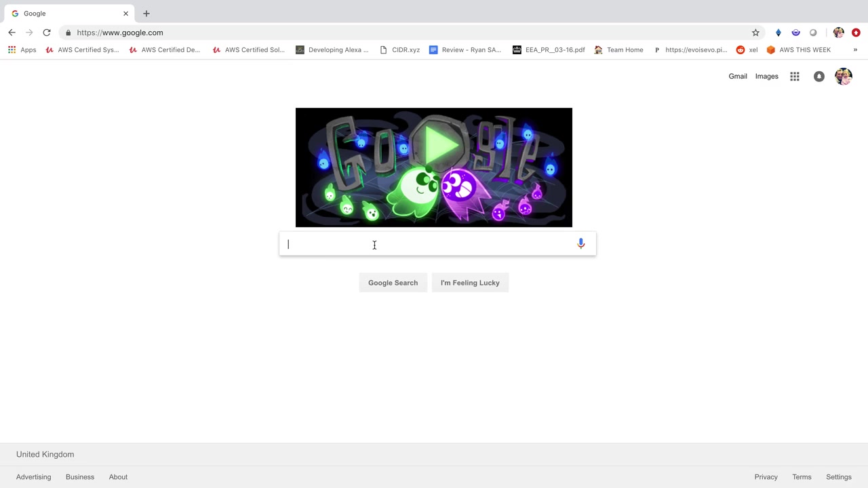This screenshot has width=868, height=488.
Task: Click the browser Forward arrow
Action: [x=29, y=33]
